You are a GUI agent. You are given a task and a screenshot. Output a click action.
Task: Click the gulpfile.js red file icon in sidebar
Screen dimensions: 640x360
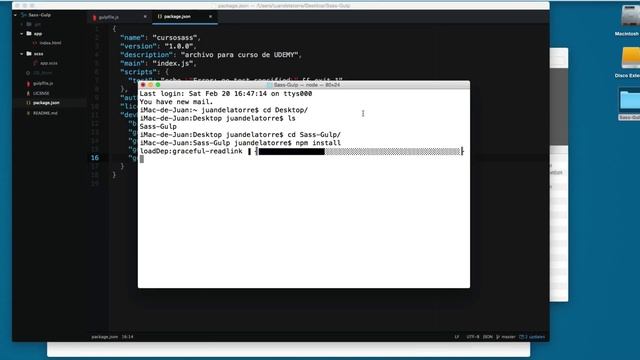[x=28, y=83]
